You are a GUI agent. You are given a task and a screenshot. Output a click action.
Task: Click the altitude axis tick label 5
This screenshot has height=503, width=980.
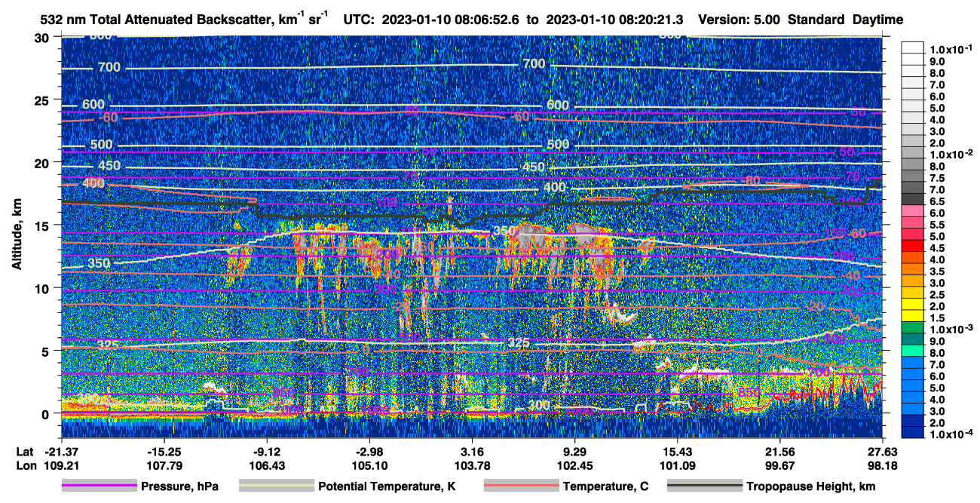(x=47, y=351)
